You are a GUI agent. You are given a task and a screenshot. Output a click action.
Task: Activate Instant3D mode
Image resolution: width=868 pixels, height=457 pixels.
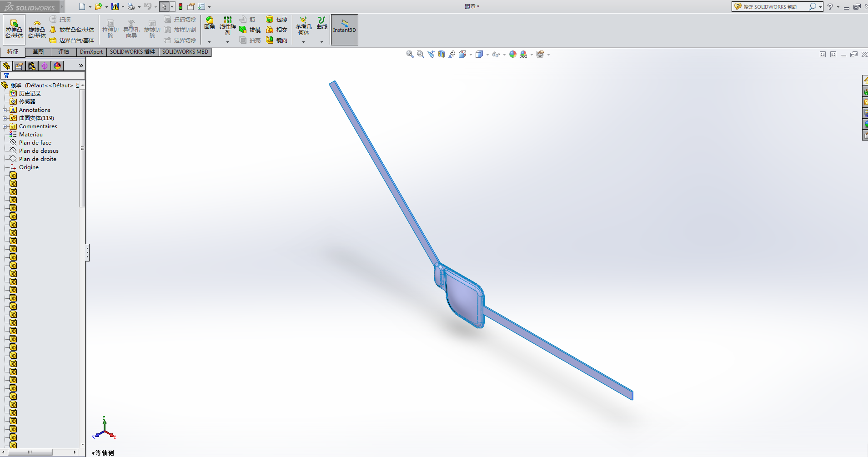(344, 30)
